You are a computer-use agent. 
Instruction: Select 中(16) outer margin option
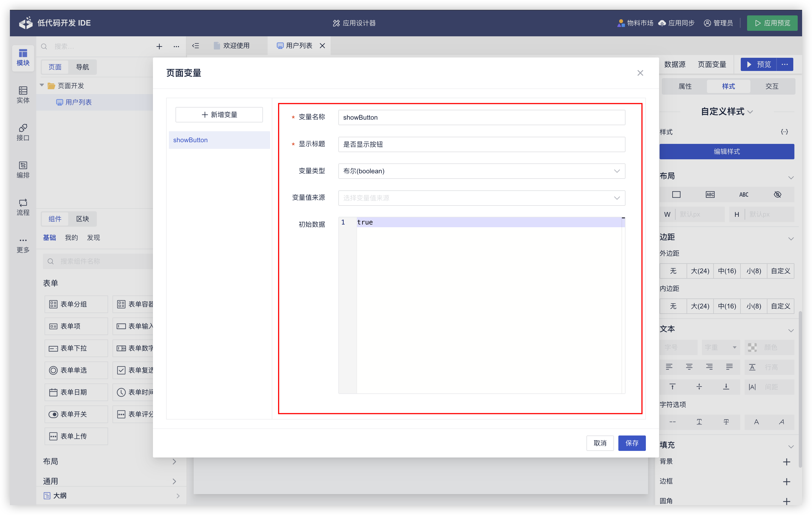(727, 271)
